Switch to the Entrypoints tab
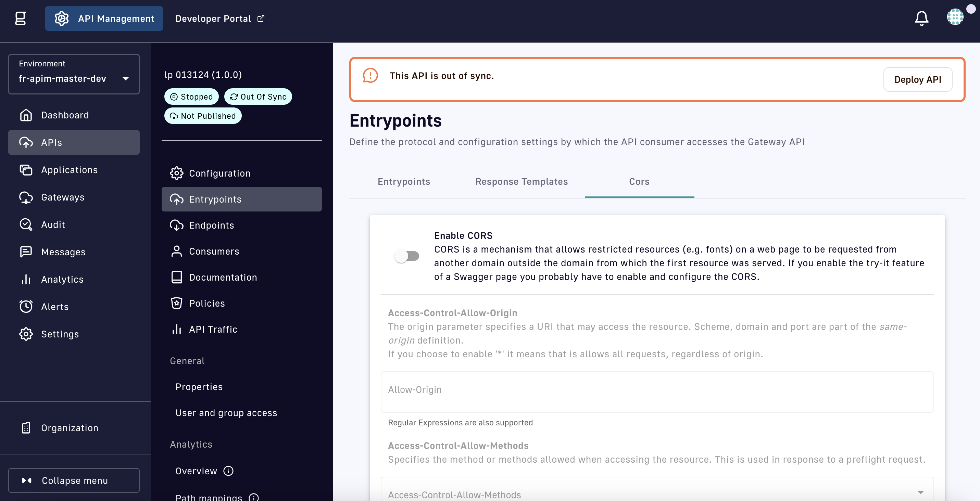980x501 pixels. click(x=404, y=182)
